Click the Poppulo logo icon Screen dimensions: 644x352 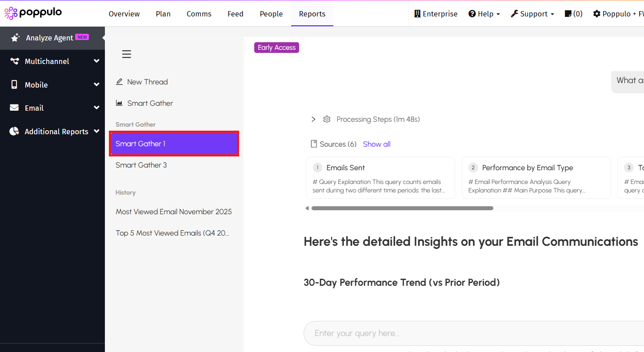click(x=11, y=13)
